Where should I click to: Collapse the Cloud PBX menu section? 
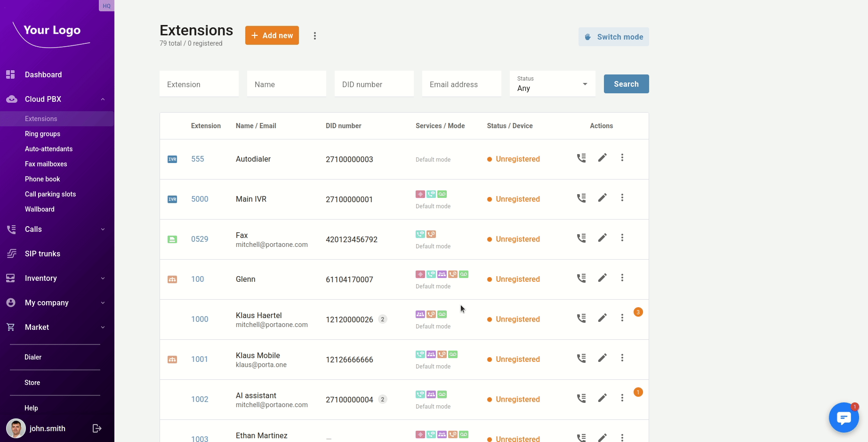(103, 99)
